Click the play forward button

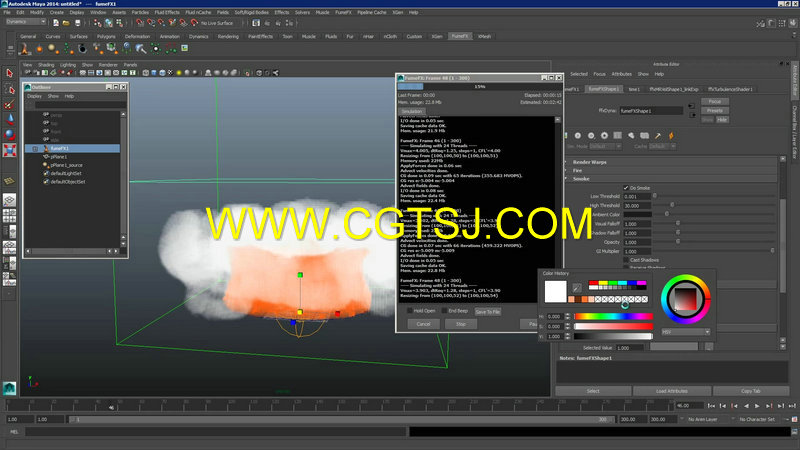tap(757, 406)
